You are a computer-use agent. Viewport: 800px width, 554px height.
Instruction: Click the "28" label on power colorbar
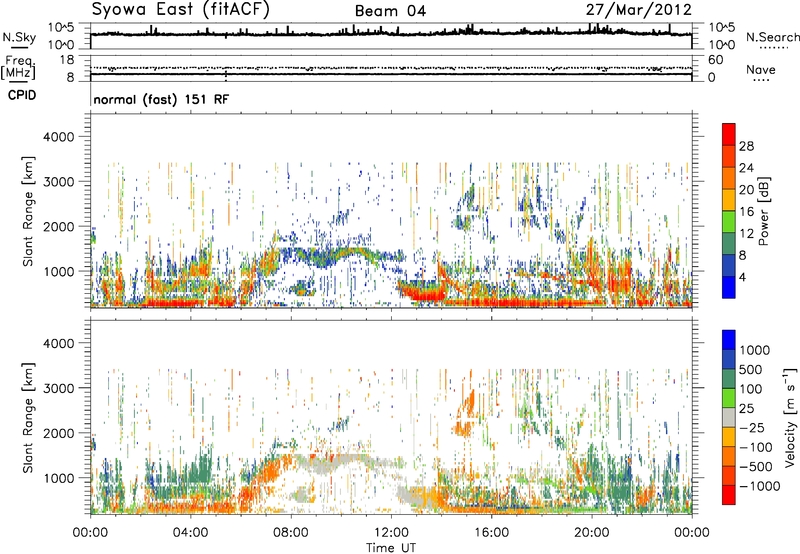[746, 146]
